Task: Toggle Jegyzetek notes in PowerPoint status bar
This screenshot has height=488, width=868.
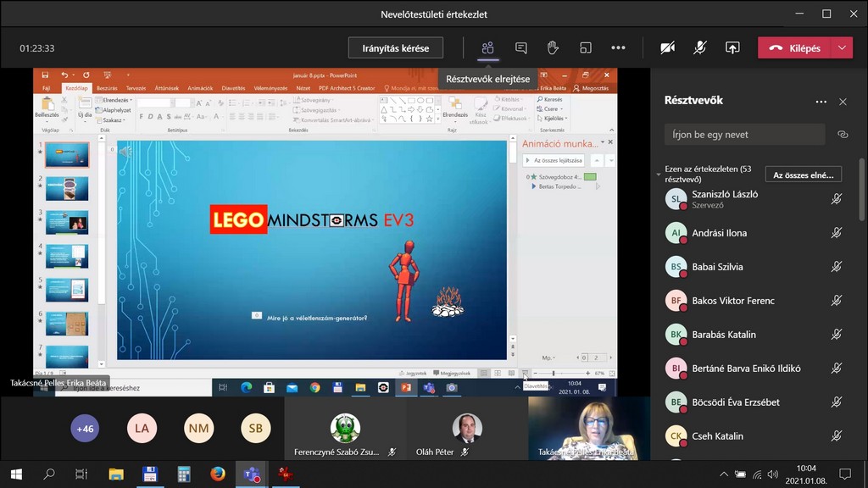Action: [413, 374]
